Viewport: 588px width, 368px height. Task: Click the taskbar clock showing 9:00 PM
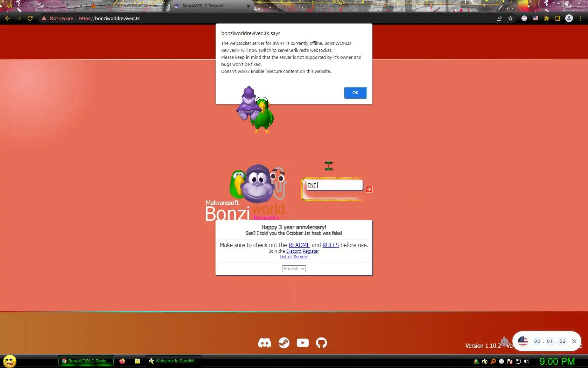[x=557, y=361]
